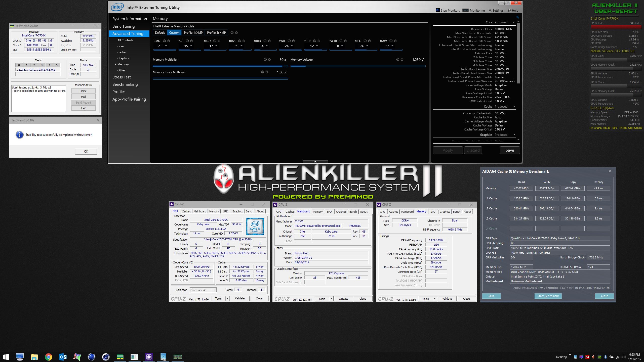Open Google Chrome from the taskbar
Screen dimensions: 644x362
pos(49,357)
